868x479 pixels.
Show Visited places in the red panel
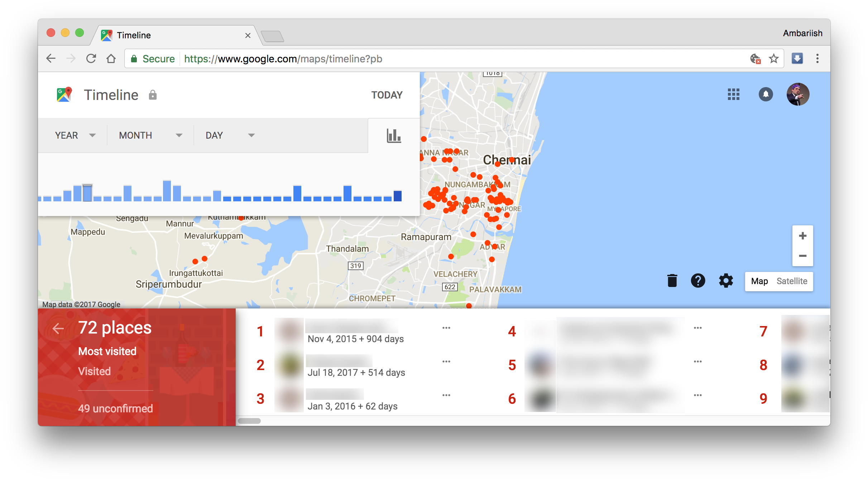95,371
